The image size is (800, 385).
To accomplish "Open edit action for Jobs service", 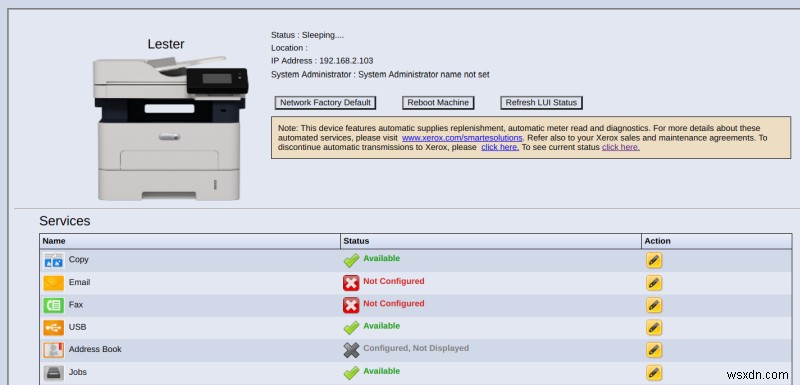I will point(654,372).
